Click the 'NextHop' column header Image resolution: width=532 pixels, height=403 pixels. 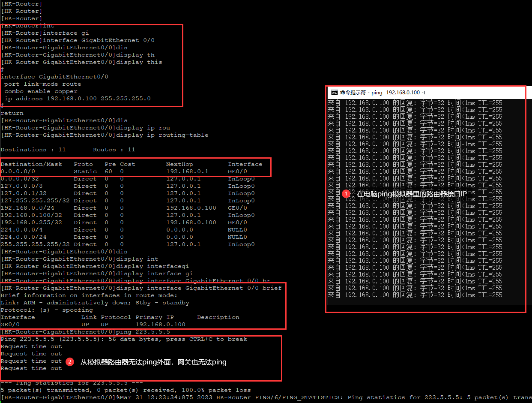pos(179,164)
